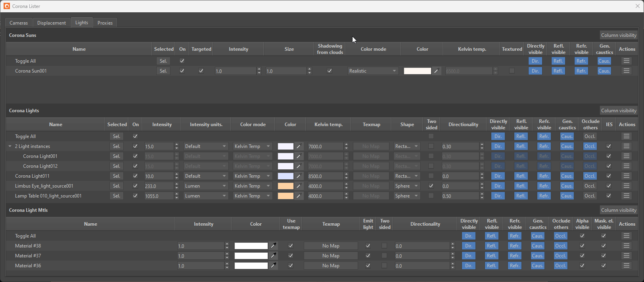Toggle Refl. visibility for Corona Sun001
Image resolution: width=644 pixels, height=282 pixels.
(558, 71)
